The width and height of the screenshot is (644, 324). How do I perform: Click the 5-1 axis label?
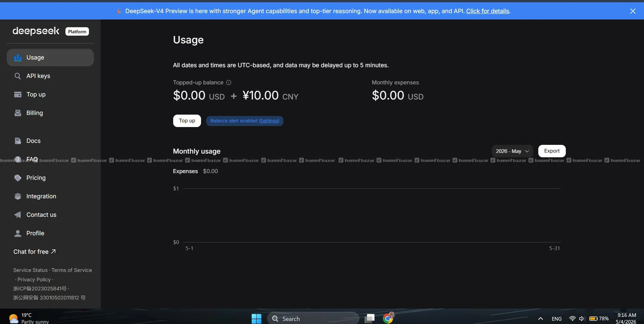[x=189, y=248]
